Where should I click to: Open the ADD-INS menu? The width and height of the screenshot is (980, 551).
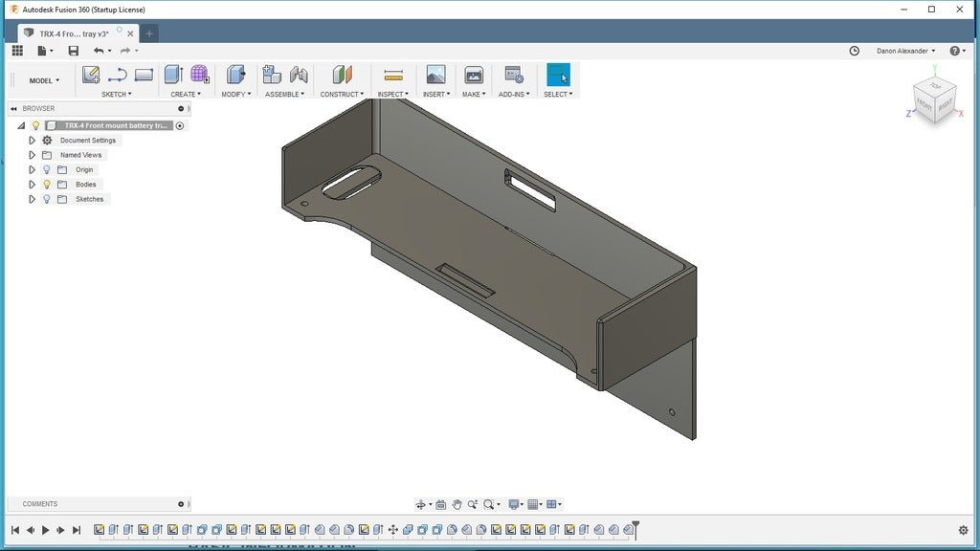pos(514,95)
